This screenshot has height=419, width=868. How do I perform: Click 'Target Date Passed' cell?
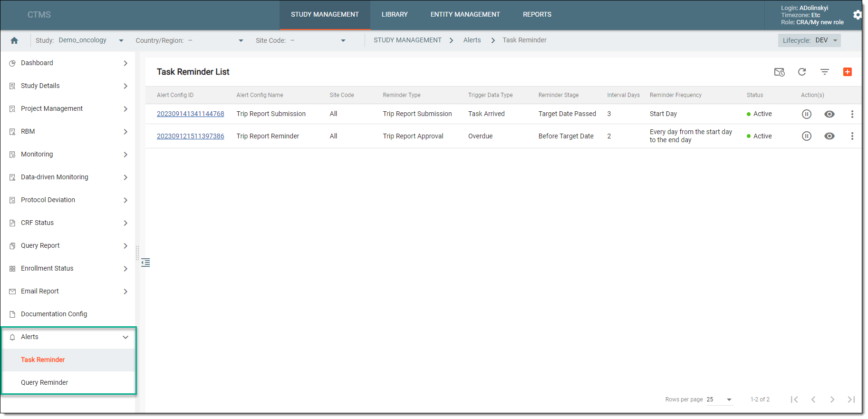coord(567,114)
